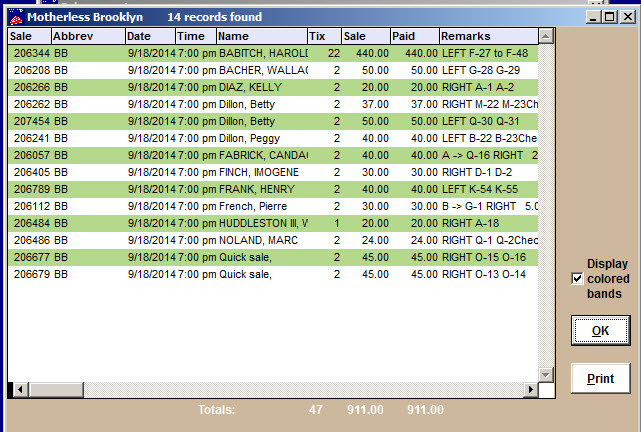Click the 440.00 paid amount
The image size is (641, 432).
click(x=421, y=54)
